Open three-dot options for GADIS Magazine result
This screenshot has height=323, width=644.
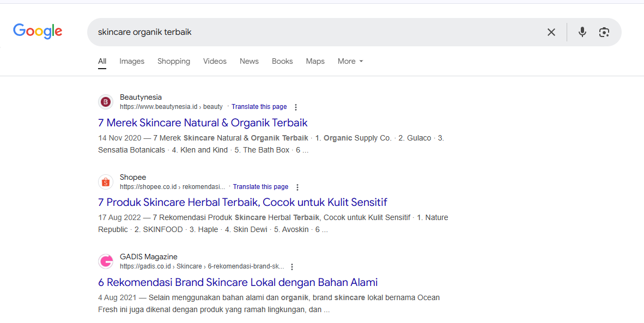pos(292,267)
